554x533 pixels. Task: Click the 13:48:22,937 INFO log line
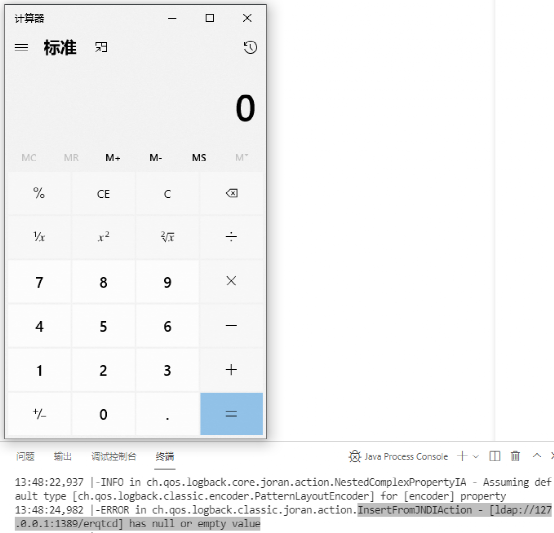[283, 489]
